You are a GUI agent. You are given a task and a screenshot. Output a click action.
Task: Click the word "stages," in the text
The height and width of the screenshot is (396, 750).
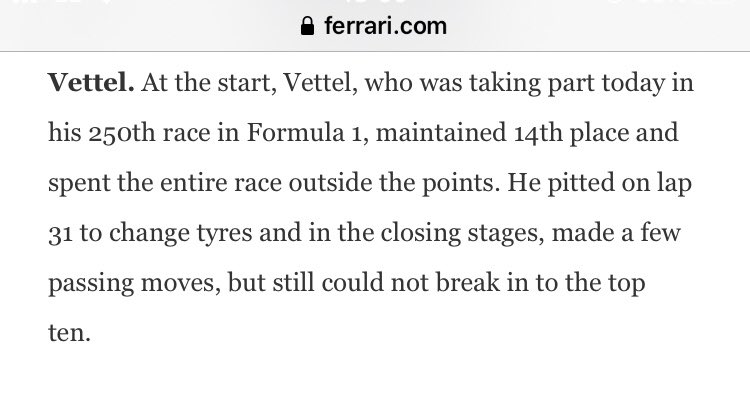[x=506, y=234]
